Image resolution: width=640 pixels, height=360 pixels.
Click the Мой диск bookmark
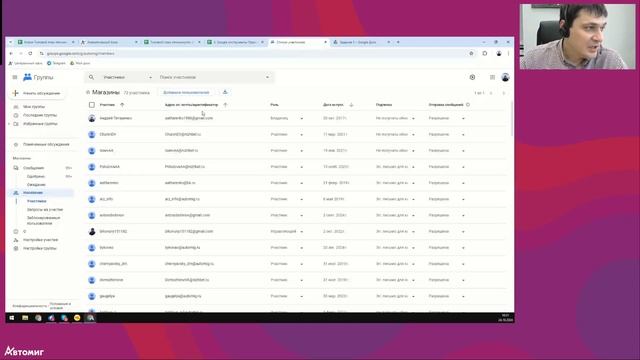point(80,63)
